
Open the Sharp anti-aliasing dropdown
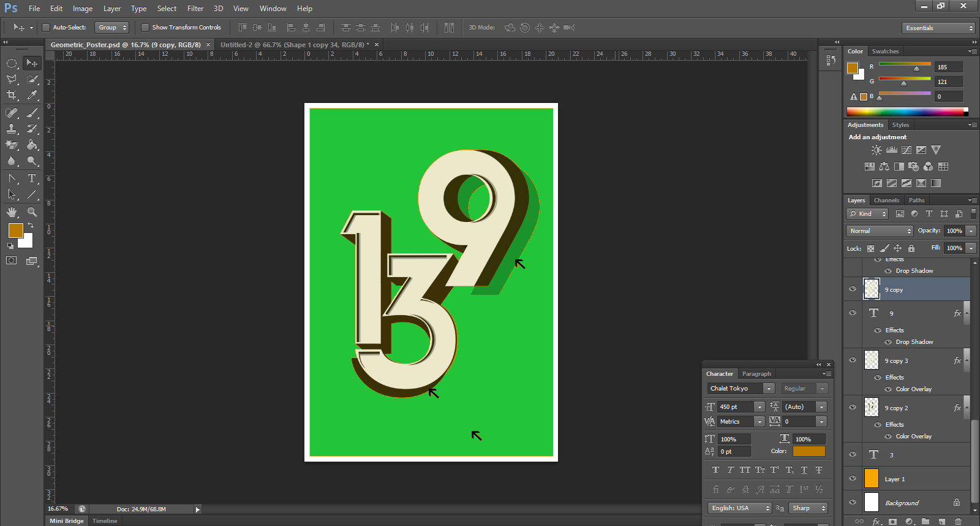point(808,508)
